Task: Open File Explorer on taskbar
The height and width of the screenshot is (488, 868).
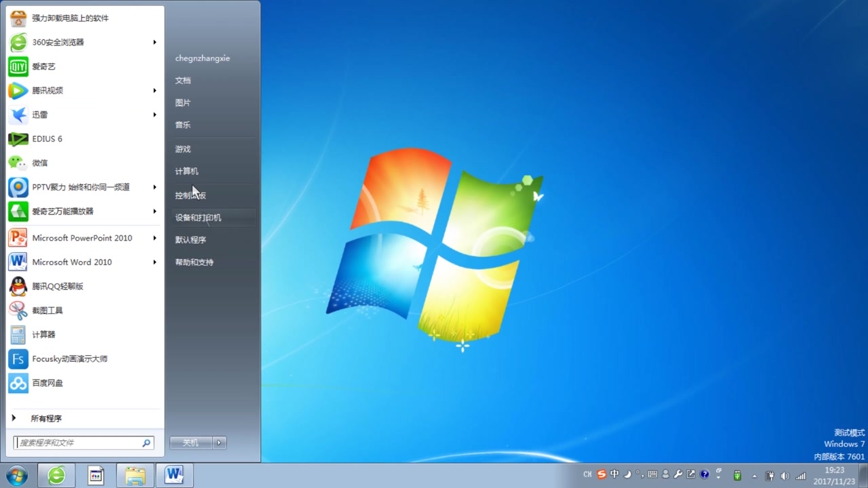Action: point(135,475)
